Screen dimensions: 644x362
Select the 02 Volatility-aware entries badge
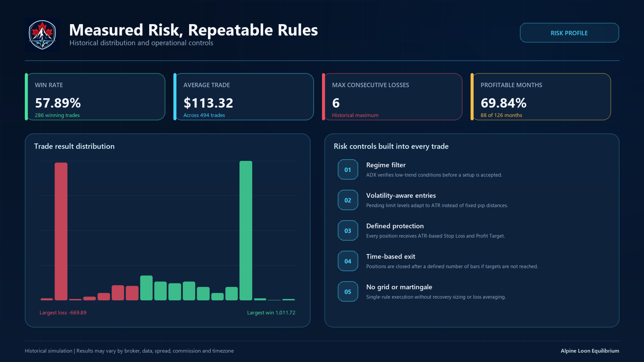click(x=348, y=200)
